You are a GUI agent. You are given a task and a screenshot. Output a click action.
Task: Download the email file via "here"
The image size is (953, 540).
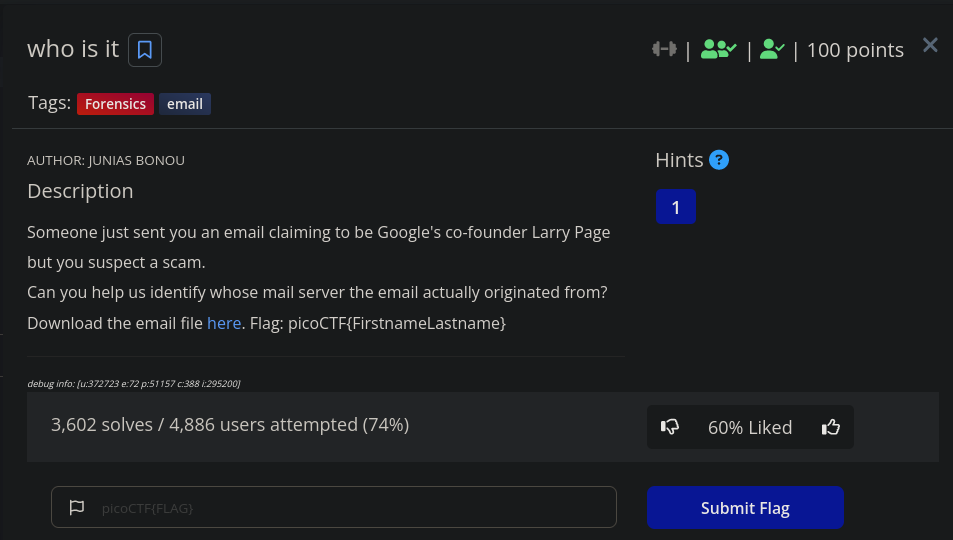[x=224, y=323]
